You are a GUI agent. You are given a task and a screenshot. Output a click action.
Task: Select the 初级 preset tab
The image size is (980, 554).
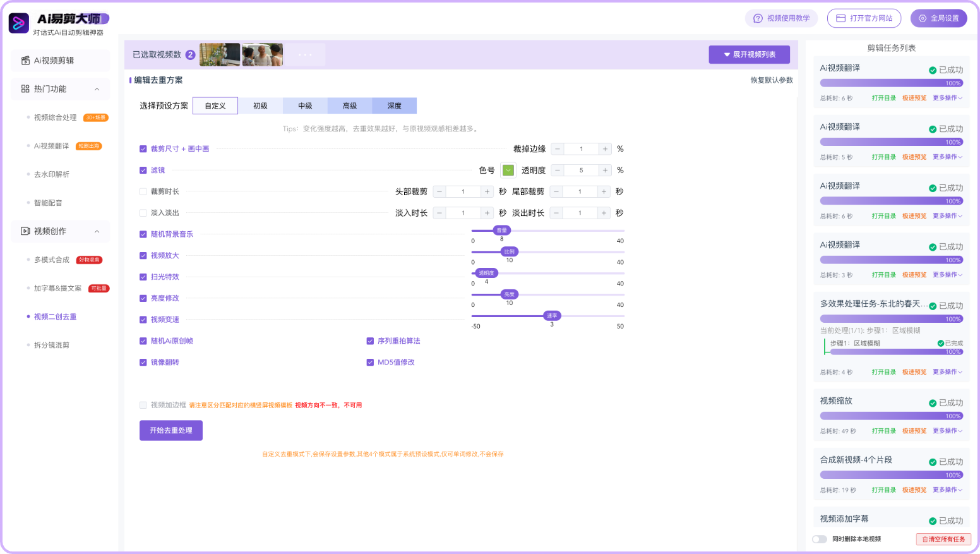click(x=260, y=106)
